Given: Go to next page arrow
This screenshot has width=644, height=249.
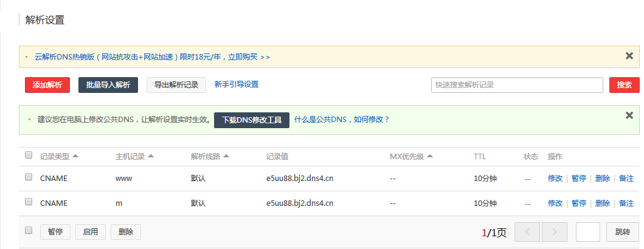Looking at the screenshot, I should coord(555,232).
